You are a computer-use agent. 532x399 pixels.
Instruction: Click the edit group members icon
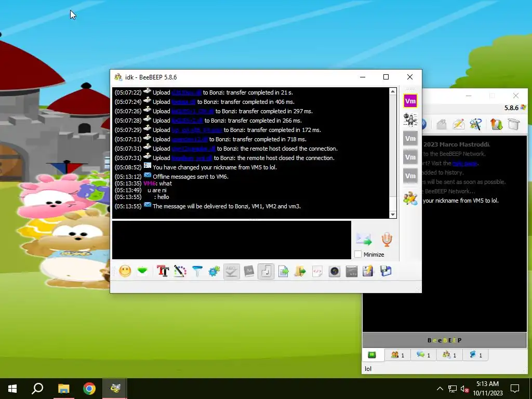tap(410, 198)
